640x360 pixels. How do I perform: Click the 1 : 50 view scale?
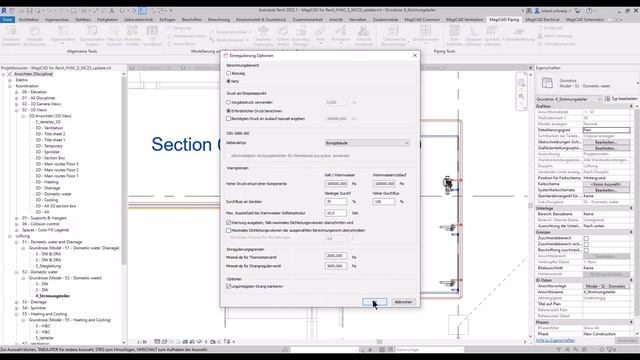[142, 342]
